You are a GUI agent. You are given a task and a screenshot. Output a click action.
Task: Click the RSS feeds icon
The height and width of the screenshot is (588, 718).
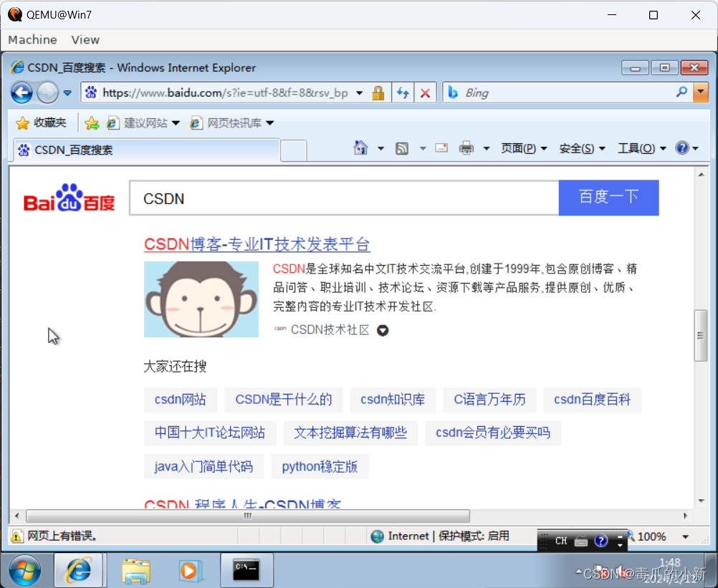[x=402, y=148]
